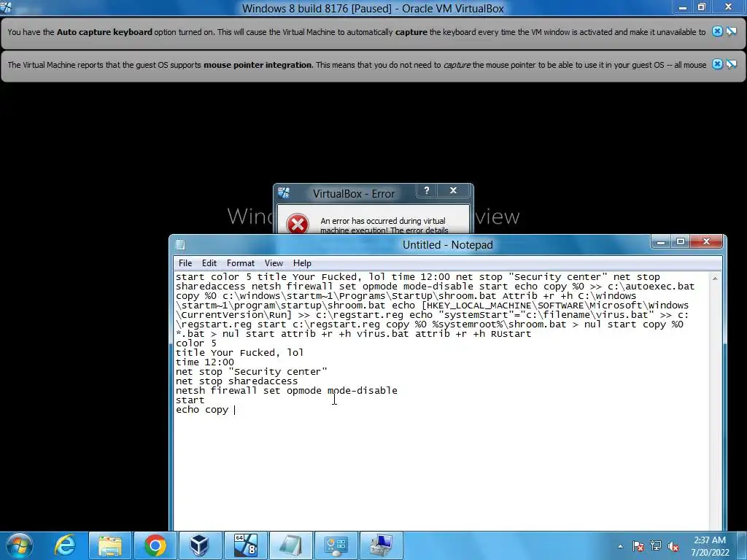Viewport: 747px width, 560px height.
Task: Close the Oracle VM VirtualBox window
Action: point(728,7)
